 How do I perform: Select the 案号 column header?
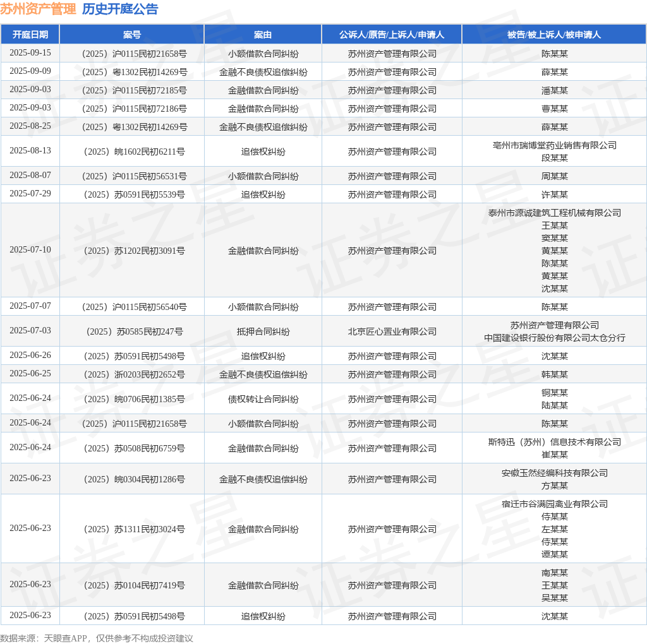click(x=132, y=35)
